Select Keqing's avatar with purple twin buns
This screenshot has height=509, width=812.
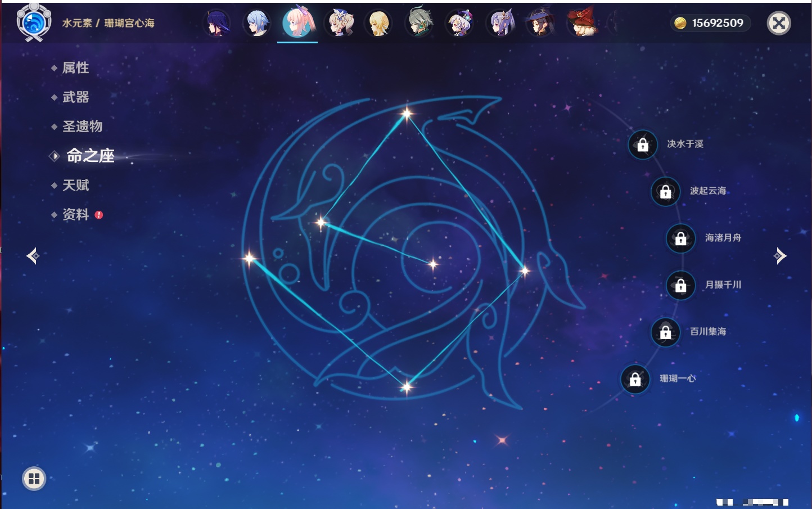[500, 23]
